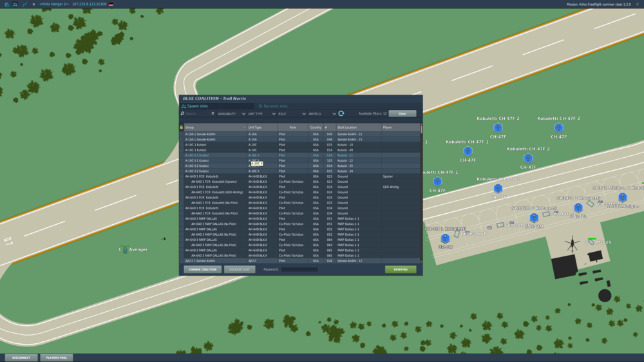The image size is (644, 362).
Task: Select the Avenger unit icon on map
Action: point(126,249)
